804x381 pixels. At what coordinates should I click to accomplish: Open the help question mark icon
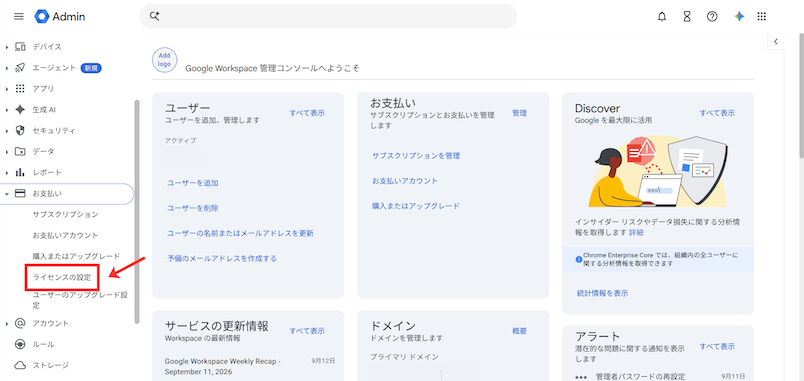(712, 16)
